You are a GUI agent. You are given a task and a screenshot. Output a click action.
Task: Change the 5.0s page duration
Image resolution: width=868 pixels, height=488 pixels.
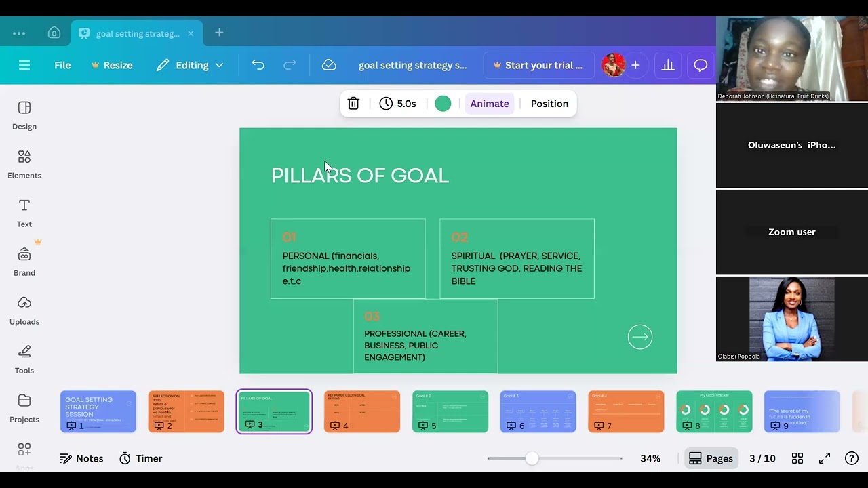click(x=398, y=104)
